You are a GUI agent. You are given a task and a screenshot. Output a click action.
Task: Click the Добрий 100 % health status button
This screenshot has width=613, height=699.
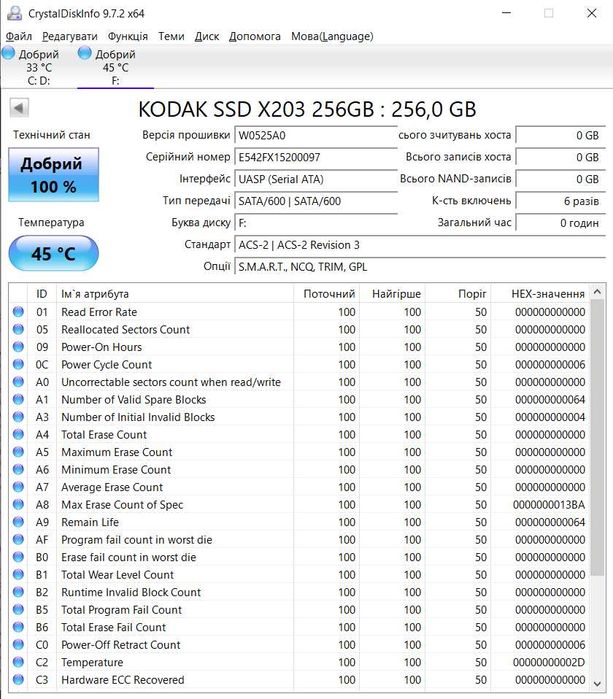[x=53, y=175]
